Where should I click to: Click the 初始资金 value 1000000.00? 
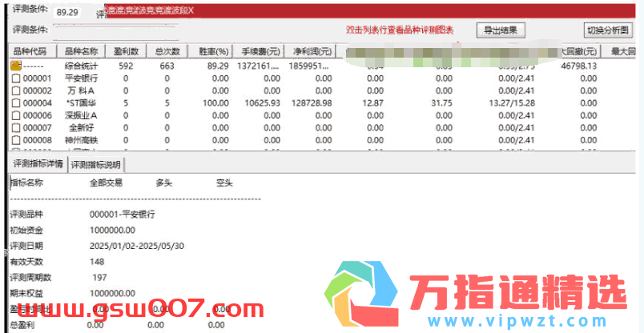click(x=112, y=231)
